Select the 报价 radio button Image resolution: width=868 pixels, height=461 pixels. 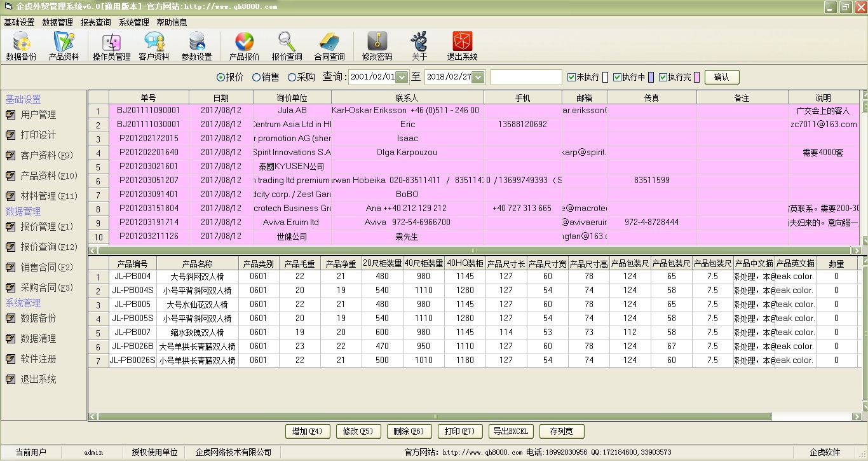(221, 78)
